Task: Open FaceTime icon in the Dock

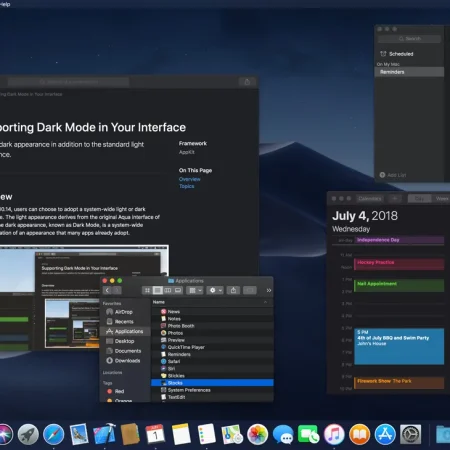Action: 308,434
